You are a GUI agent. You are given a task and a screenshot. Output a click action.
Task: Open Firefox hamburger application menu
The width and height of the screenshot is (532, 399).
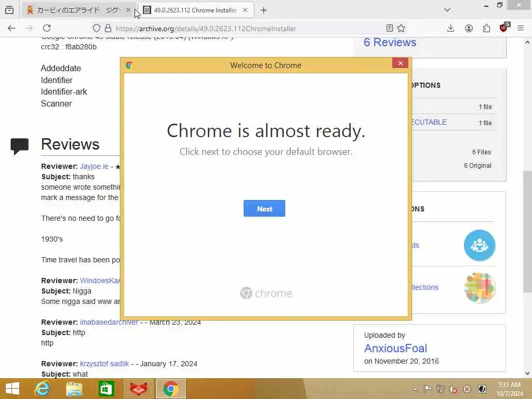point(521,28)
